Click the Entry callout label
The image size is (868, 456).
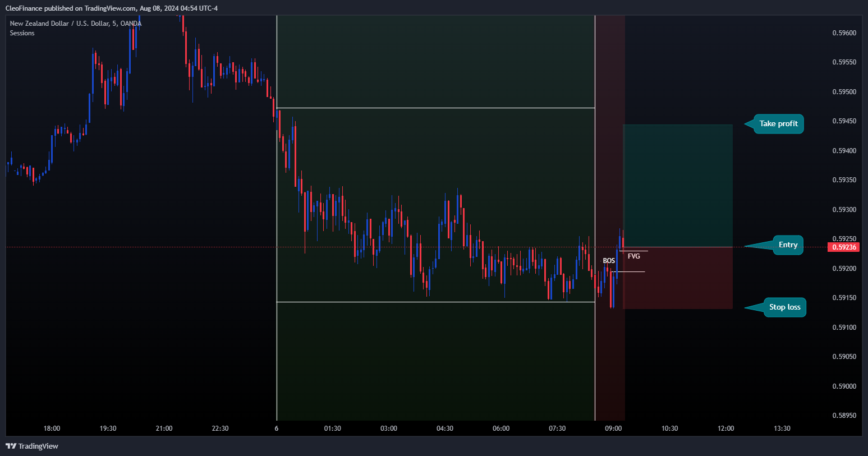788,245
